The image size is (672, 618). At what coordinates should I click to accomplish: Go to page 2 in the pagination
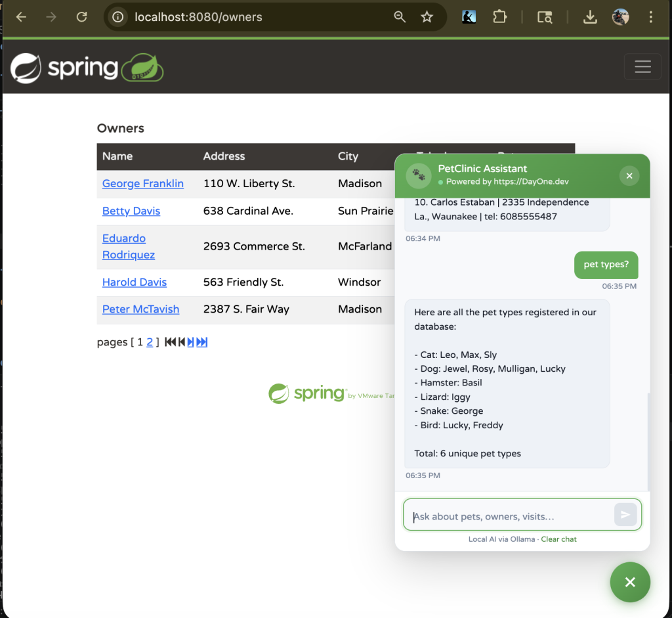(x=150, y=342)
